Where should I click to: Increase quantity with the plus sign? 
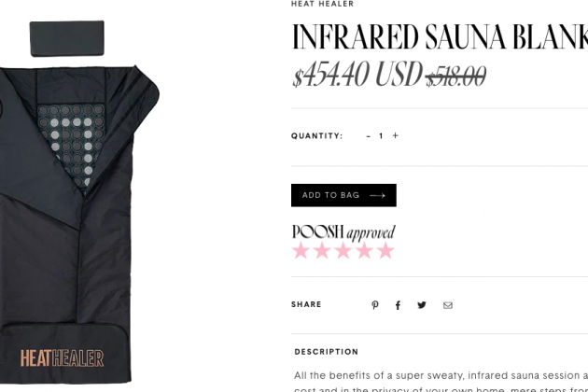395,135
